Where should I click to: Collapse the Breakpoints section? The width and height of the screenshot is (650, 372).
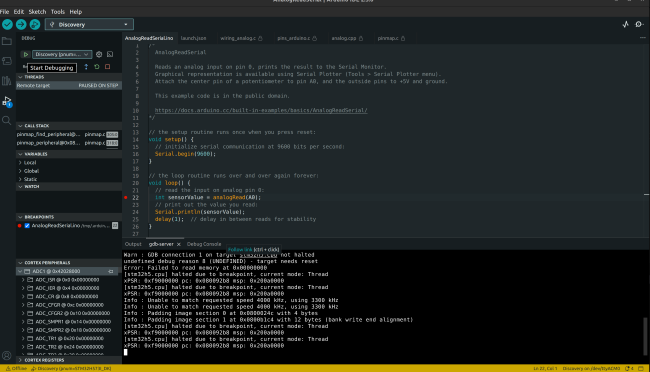pyautogui.click(x=69, y=217)
